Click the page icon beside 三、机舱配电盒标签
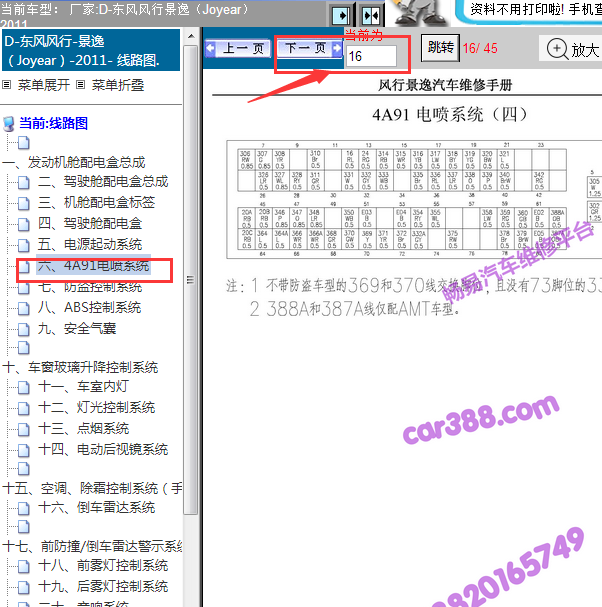Image resolution: width=602 pixels, height=607 pixels. click(24, 203)
